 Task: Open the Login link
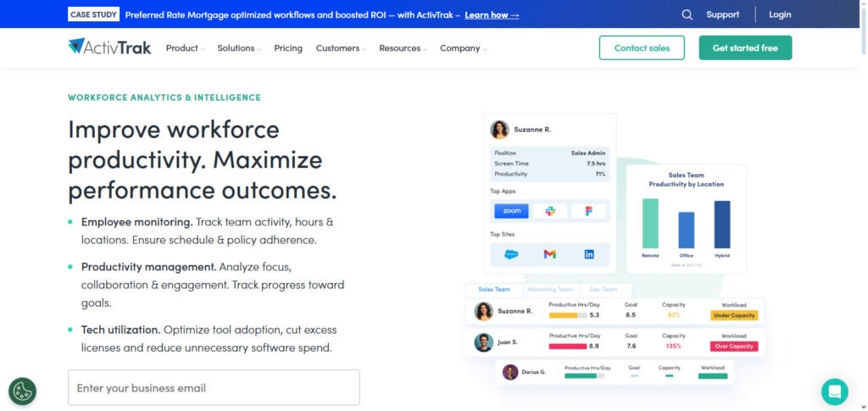(780, 15)
